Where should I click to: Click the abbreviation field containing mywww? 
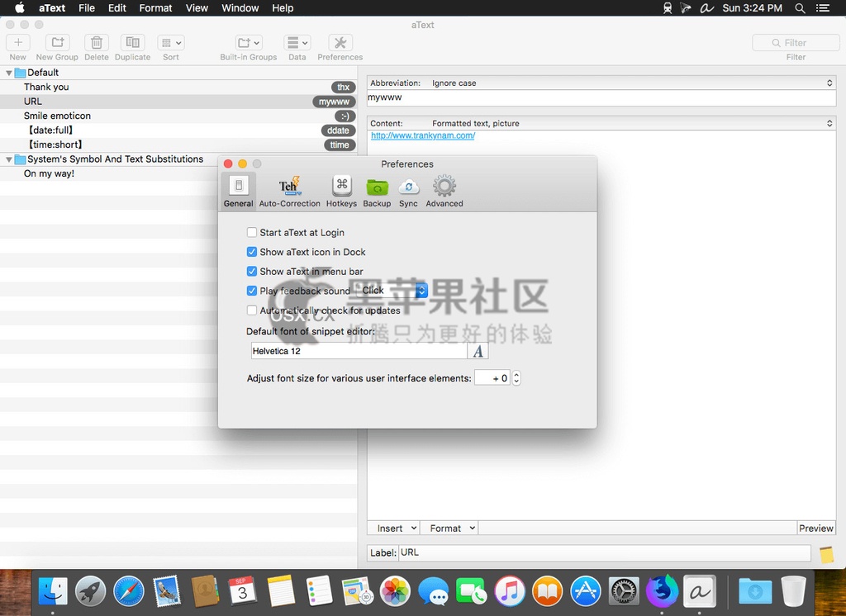pos(601,97)
